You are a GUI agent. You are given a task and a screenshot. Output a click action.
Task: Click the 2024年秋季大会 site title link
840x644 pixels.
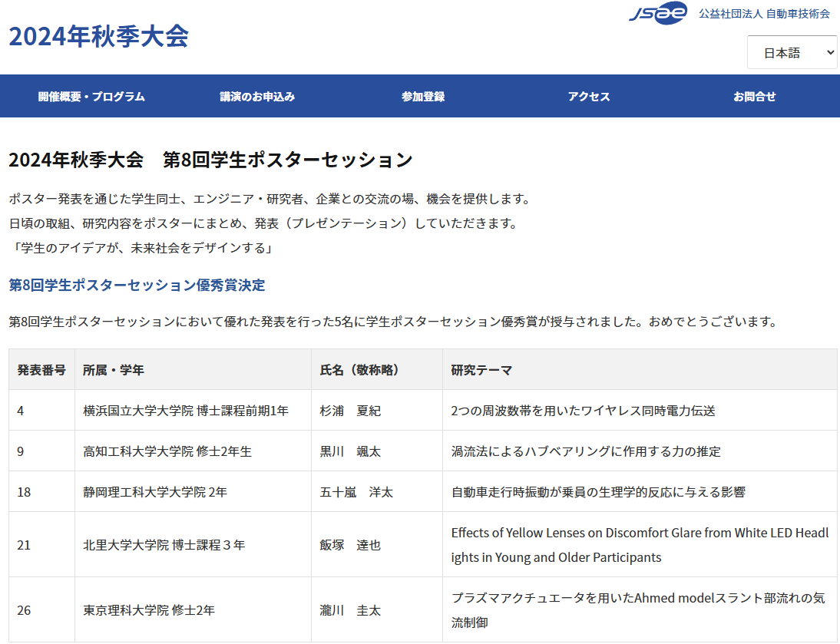(x=99, y=36)
